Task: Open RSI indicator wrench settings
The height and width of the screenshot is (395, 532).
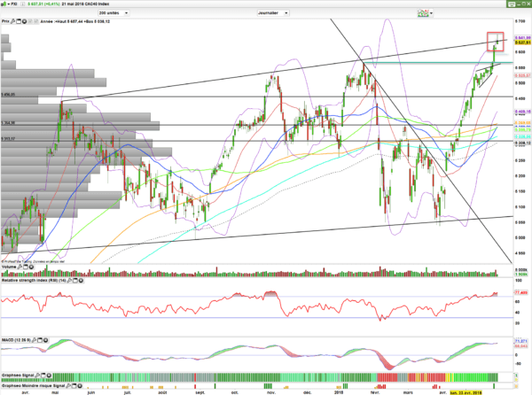Action: coord(69,281)
